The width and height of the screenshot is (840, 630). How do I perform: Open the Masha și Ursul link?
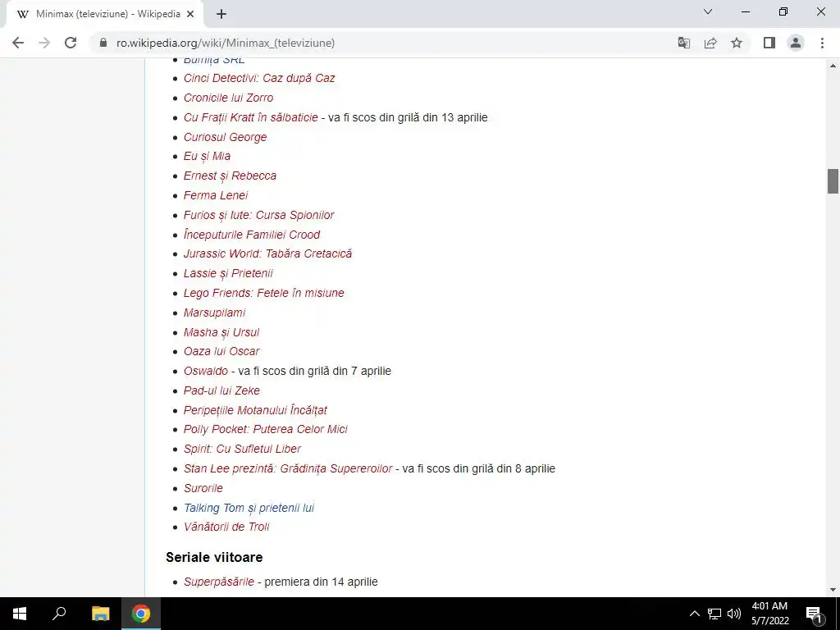point(221,332)
